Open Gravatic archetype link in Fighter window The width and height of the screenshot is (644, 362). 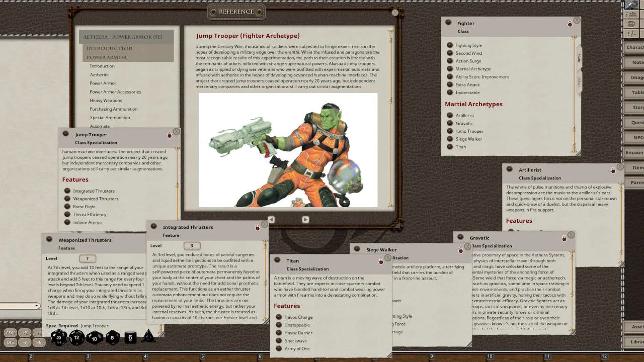pos(450,123)
